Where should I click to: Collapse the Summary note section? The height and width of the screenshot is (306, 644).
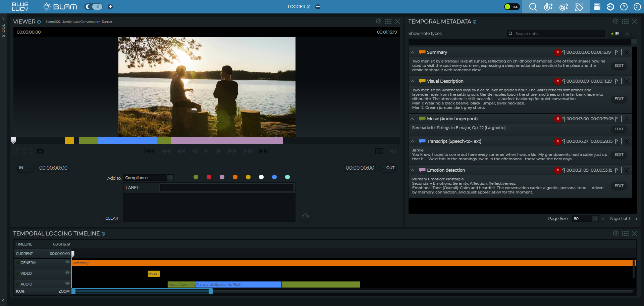click(412, 52)
